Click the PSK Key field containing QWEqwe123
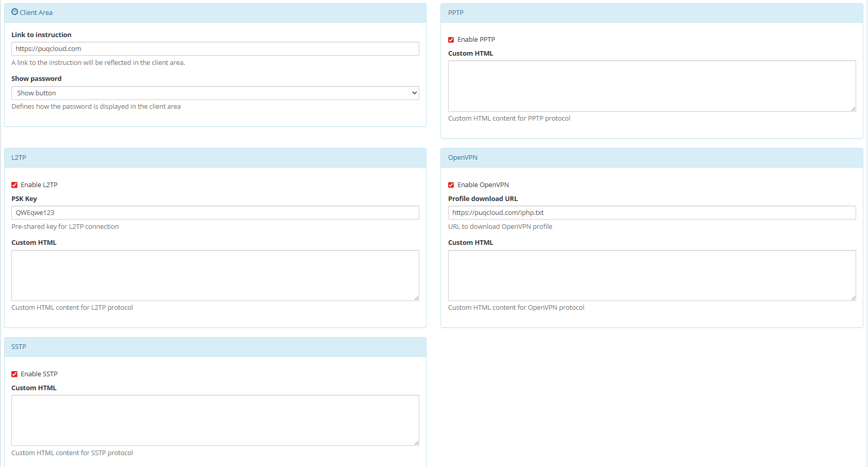The width and height of the screenshot is (868, 467). point(215,212)
